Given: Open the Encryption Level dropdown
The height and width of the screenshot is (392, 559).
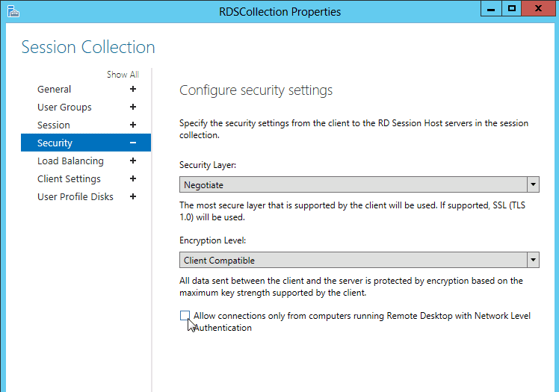Looking at the screenshot, I should point(353,260).
